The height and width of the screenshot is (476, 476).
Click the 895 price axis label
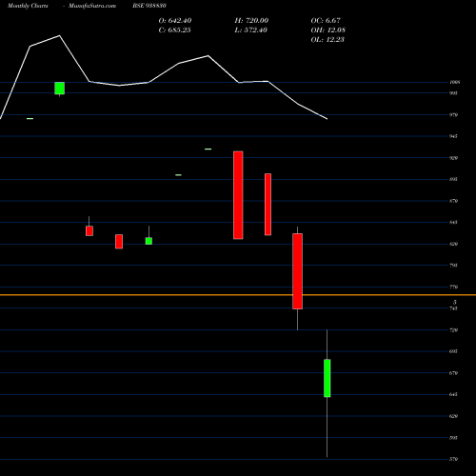click(454, 179)
